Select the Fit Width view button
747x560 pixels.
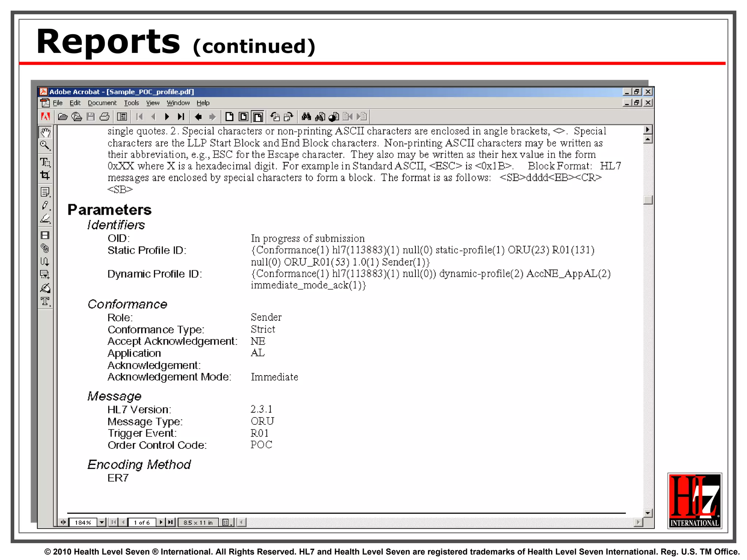tap(258, 117)
